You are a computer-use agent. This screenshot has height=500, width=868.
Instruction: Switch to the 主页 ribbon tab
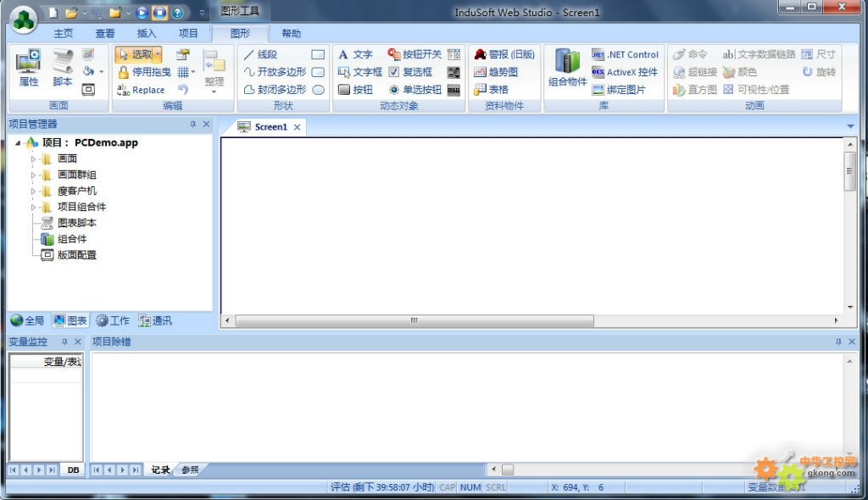(x=63, y=33)
